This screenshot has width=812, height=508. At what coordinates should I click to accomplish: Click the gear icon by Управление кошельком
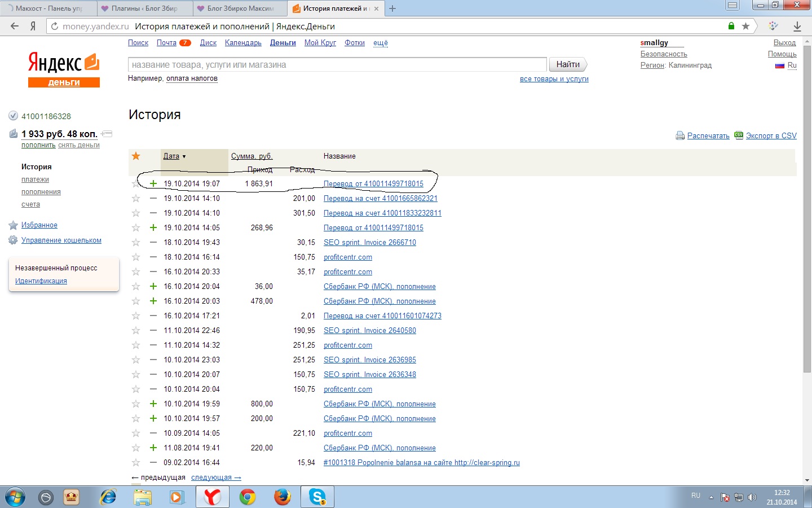14,240
